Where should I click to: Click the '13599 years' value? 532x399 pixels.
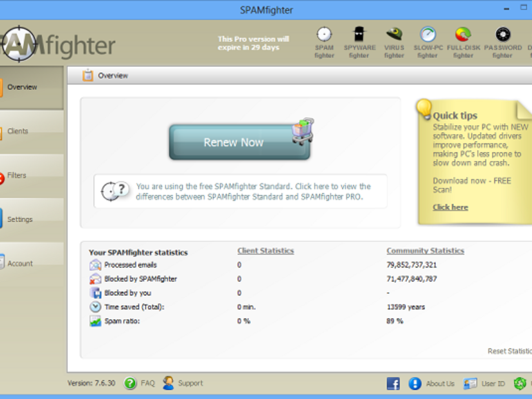pos(406,307)
